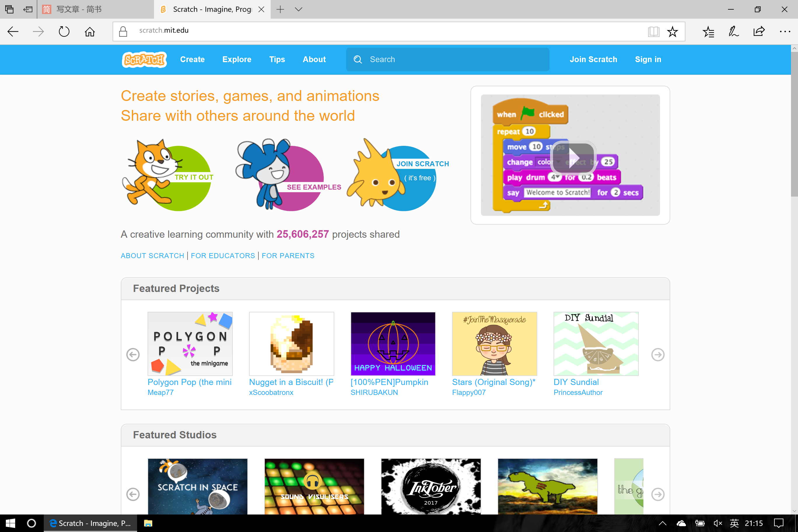The image size is (798, 532).
Task: Switch to the 写文章 - 简书 tab
Action: [95, 9]
